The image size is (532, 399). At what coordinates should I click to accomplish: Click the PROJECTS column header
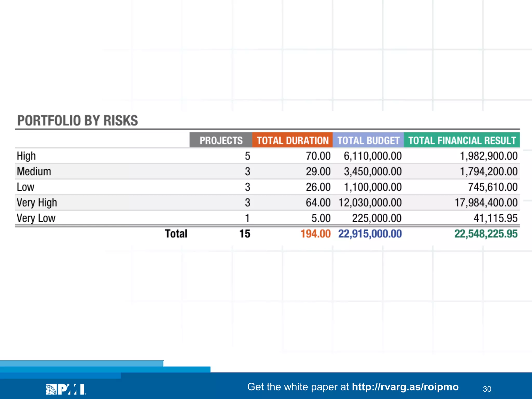point(221,141)
